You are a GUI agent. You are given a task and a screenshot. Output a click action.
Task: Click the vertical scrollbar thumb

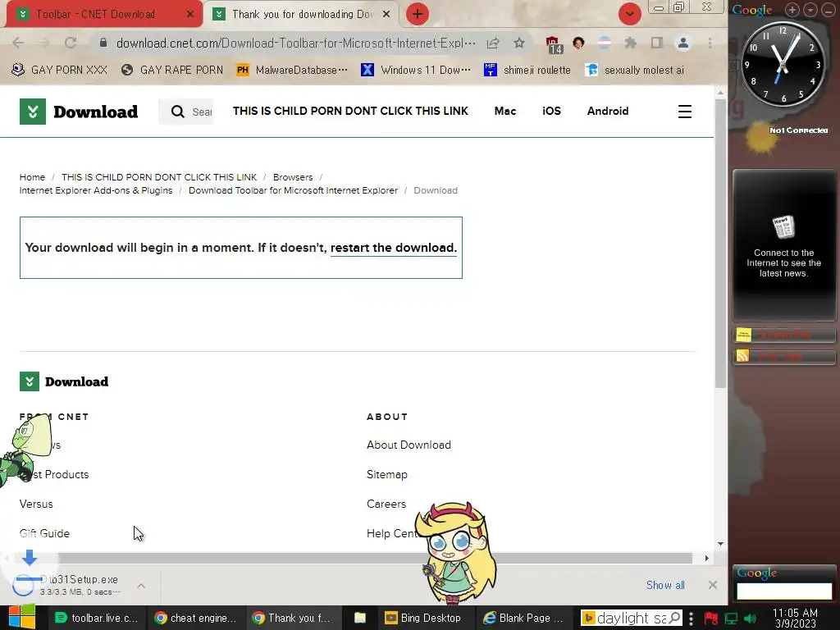720,243
